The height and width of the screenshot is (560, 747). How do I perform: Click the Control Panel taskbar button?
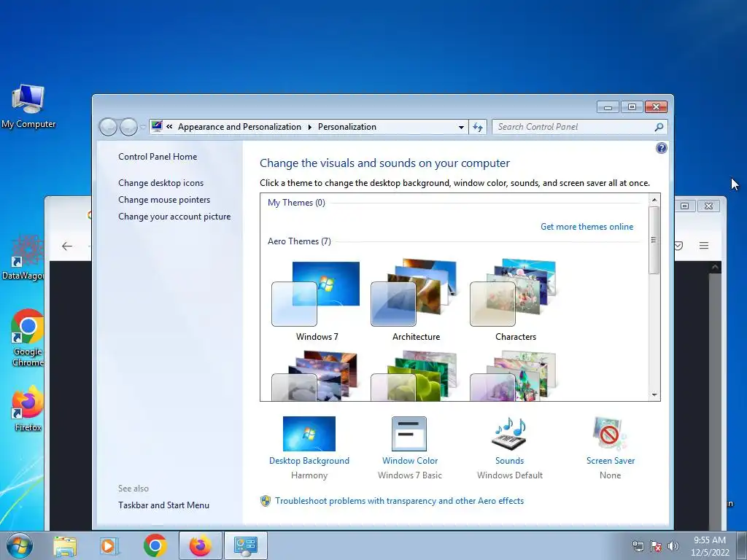point(245,545)
